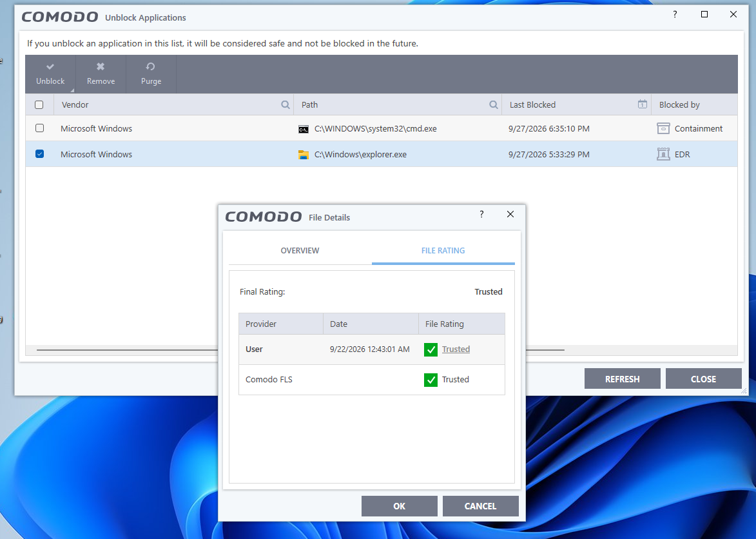Check the cmd.exe row checkbox
Viewport: 756px width, 539px height.
tap(39, 128)
